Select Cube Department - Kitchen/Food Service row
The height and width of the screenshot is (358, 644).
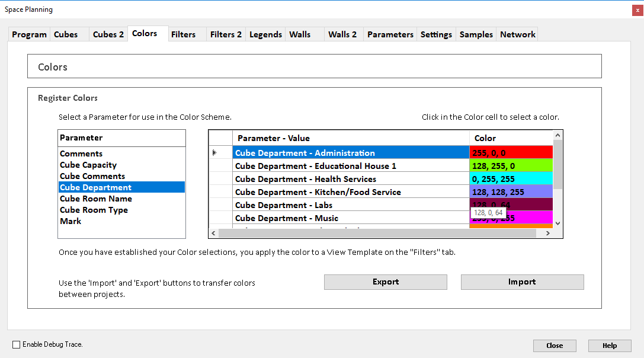(351, 192)
